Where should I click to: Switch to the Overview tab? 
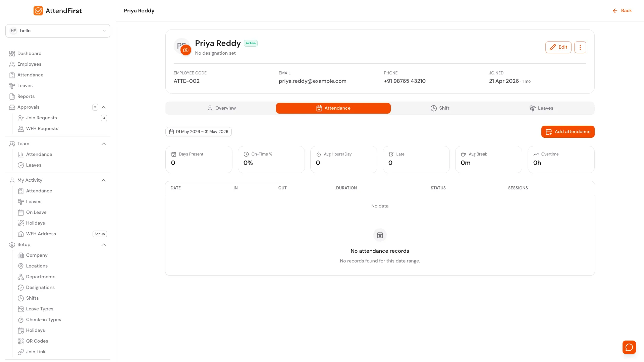(x=221, y=108)
